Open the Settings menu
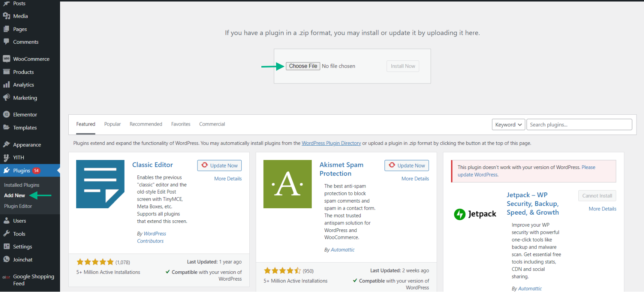 [x=30, y=246]
